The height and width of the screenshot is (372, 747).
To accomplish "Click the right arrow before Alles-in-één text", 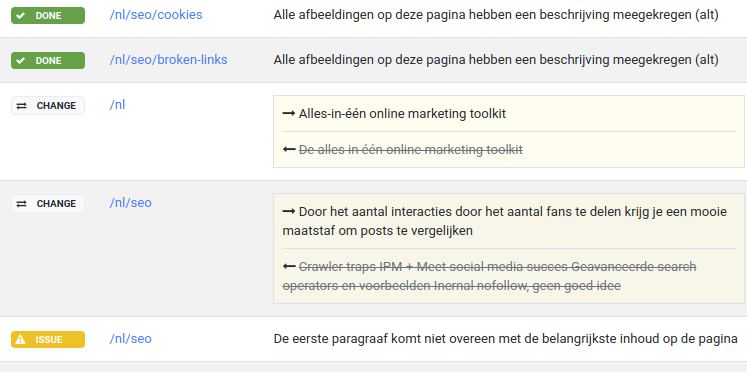I will 289,114.
